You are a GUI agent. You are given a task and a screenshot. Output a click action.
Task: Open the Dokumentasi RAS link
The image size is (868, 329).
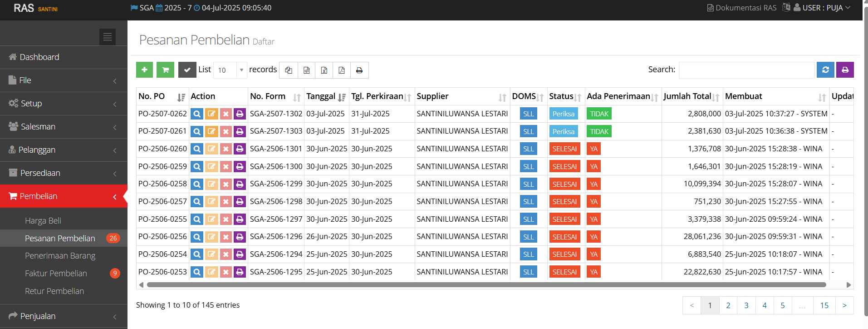(x=742, y=8)
